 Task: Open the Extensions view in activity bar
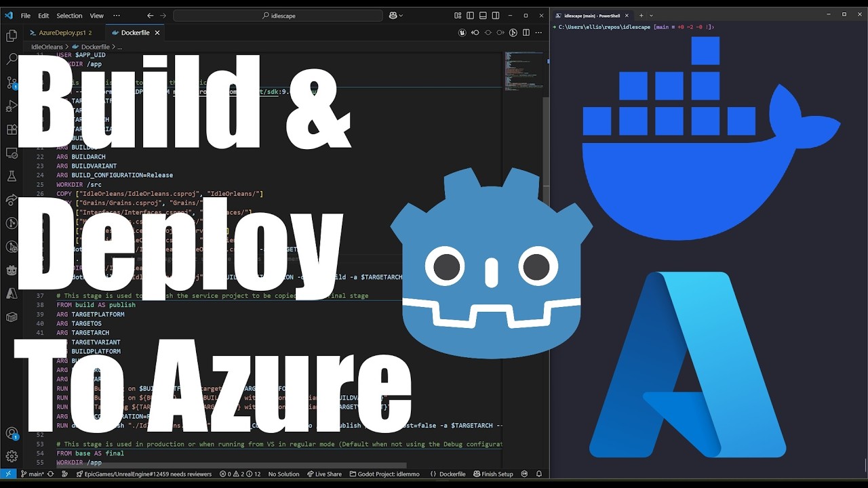(x=12, y=129)
